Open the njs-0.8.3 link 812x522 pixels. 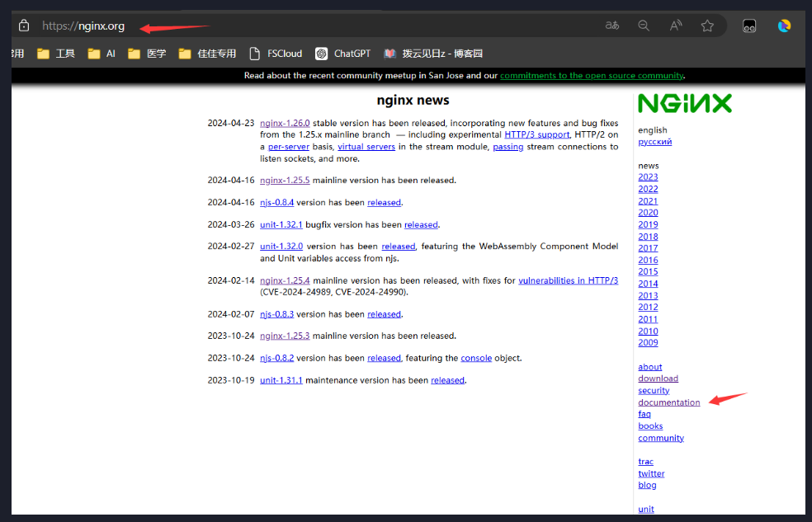coord(276,314)
